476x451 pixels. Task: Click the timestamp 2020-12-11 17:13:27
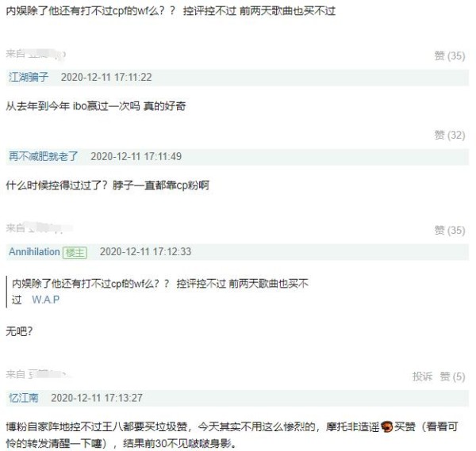97,398
